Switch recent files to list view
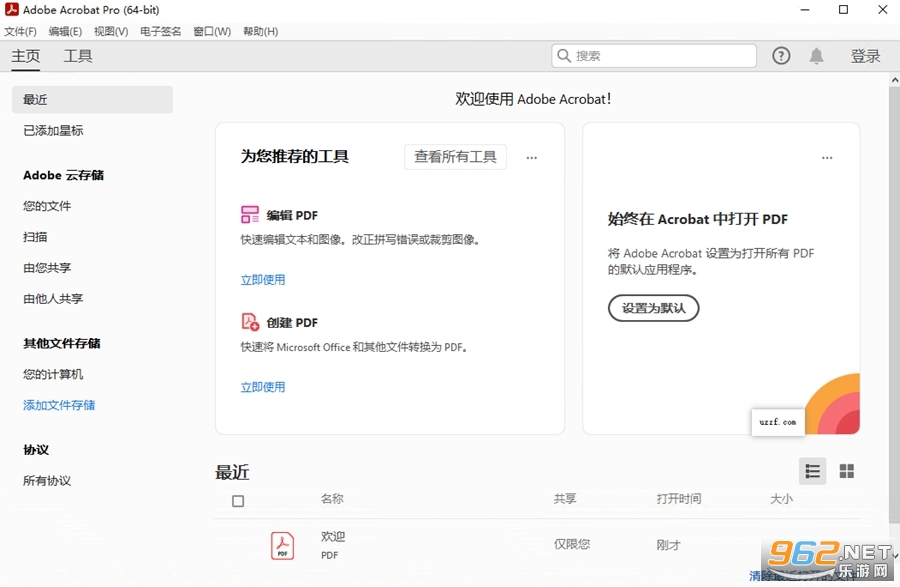The image size is (900, 587). [x=812, y=471]
